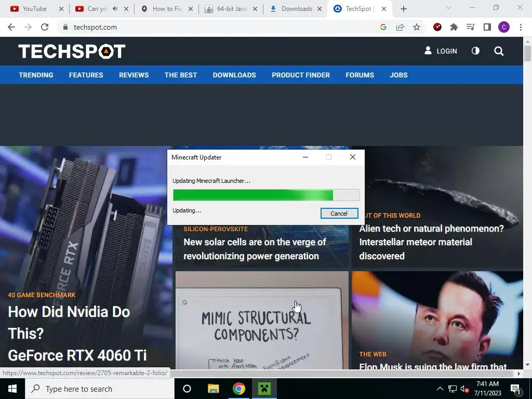Click the SILICON-PEROVSKITE category label

coord(216,229)
